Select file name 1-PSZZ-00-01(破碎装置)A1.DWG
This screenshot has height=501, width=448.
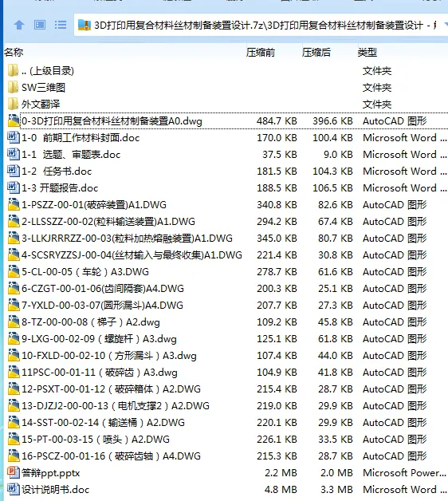[94, 204]
